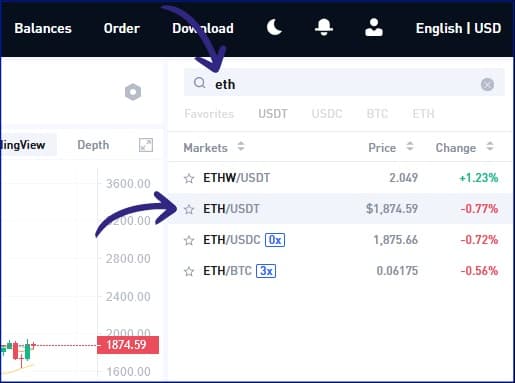Image resolution: width=515 pixels, height=383 pixels.
Task: Open the Balances menu
Action: coord(43,28)
